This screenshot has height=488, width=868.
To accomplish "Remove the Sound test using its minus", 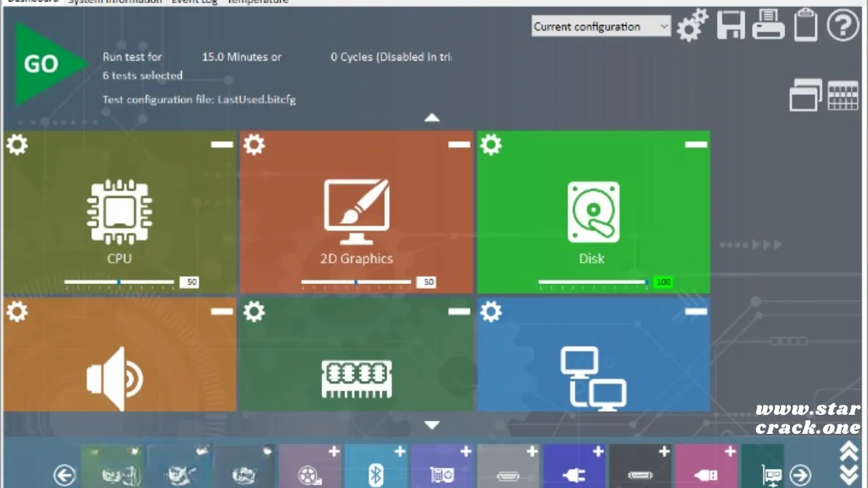I will click(222, 312).
